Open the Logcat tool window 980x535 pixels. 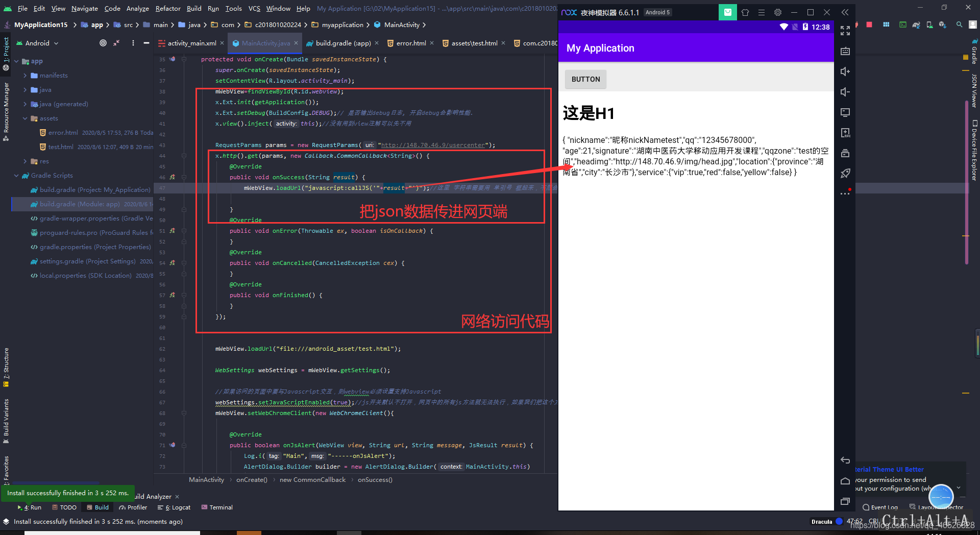point(174,507)
